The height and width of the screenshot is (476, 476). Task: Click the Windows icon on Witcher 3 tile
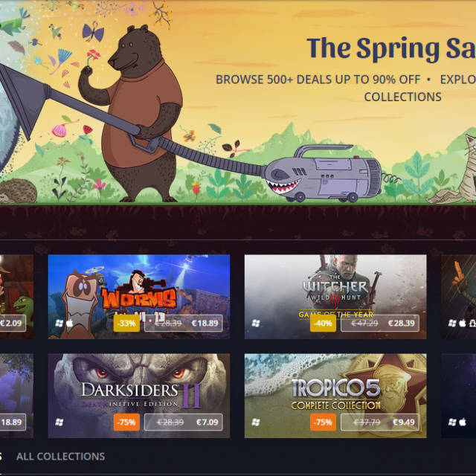tap(256, 323)
